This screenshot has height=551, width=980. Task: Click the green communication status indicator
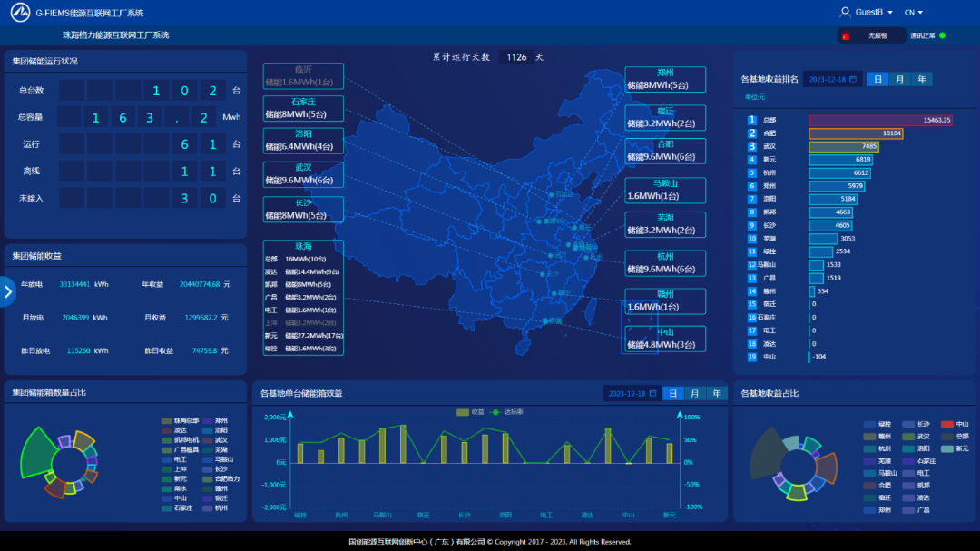coord(942,35)
